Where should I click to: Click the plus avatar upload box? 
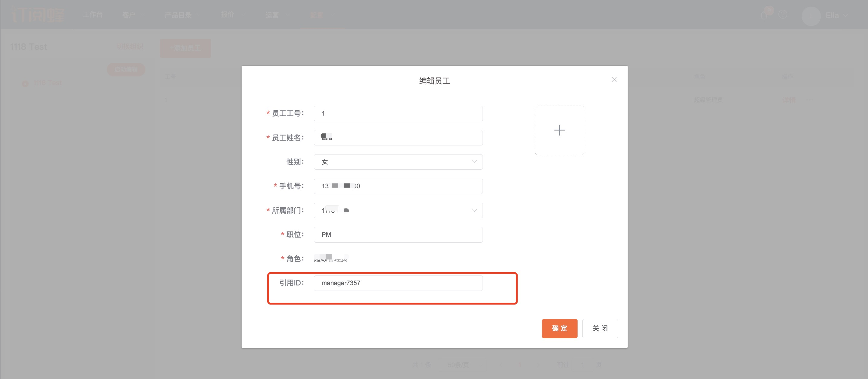pyautogui.click(x=559, y=130)
